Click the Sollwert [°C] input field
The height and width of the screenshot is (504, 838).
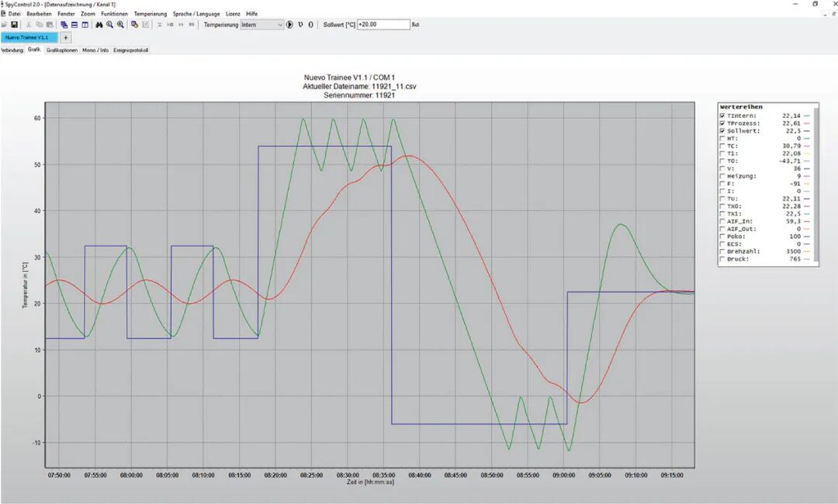pyautogui.click(x=383, y=25)
